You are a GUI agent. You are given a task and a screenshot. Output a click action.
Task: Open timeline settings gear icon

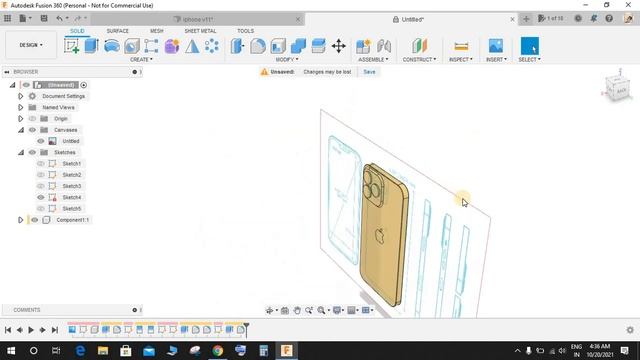(x=630, y=329)
